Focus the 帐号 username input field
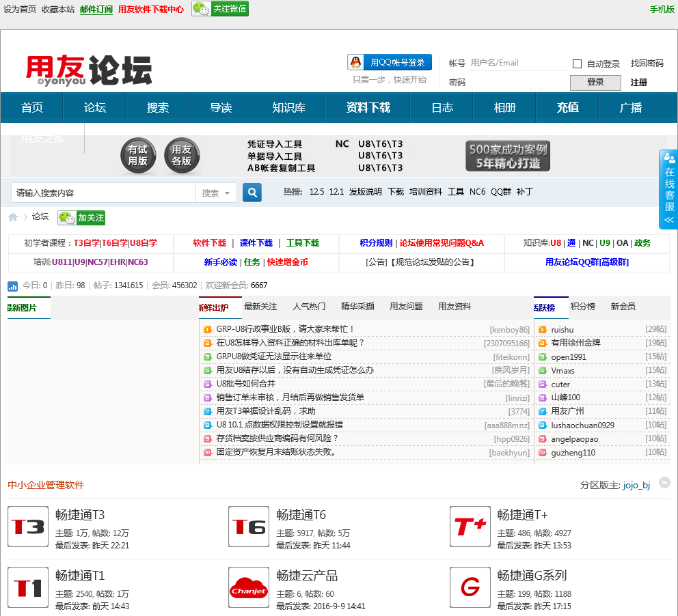 click(517, 63)
